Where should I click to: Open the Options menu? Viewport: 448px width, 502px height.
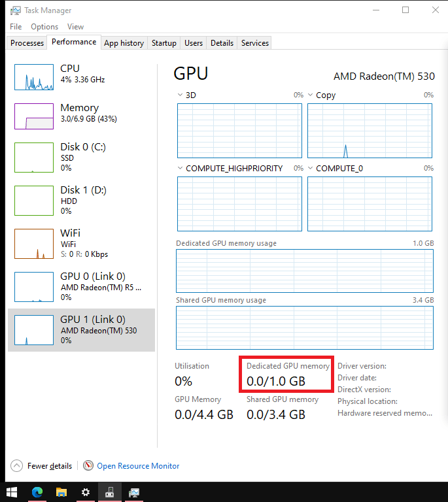click(44, 27)
